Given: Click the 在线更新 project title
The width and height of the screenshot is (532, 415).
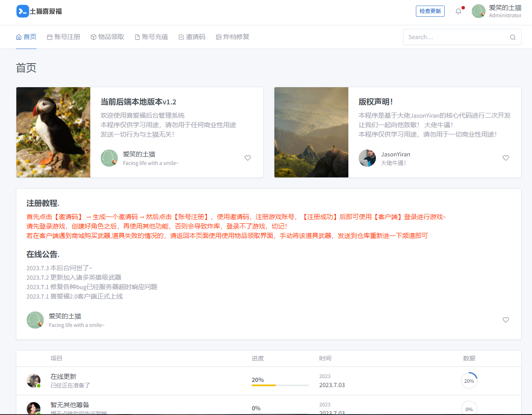Looking at the screenshot, I should tap(63, 376).
